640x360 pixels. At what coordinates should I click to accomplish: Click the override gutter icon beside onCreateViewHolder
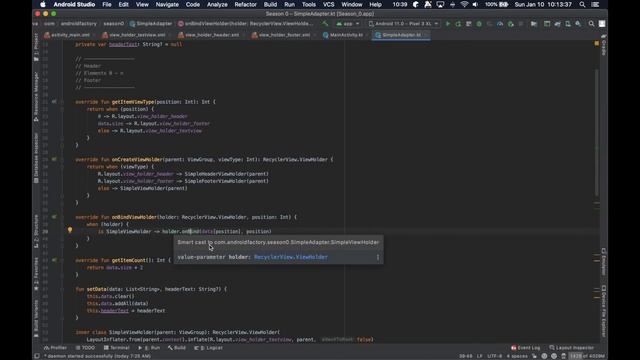tap(54, 159)
